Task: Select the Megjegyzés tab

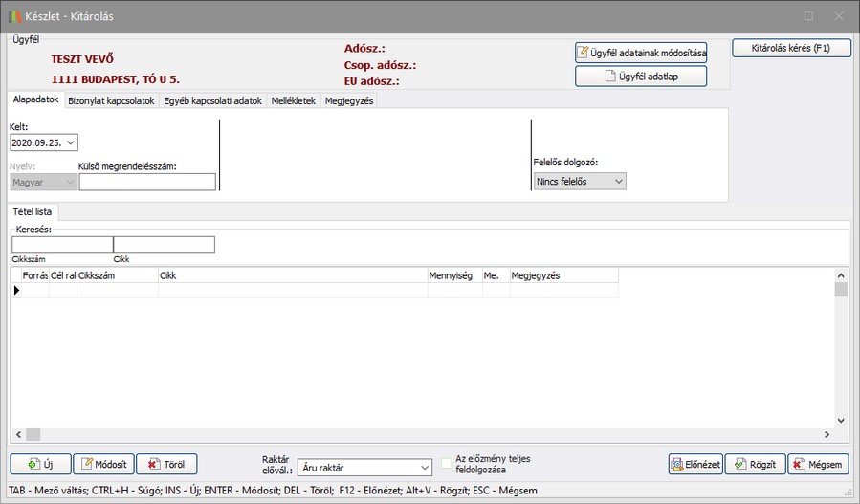Action: (x=348, y=100)
